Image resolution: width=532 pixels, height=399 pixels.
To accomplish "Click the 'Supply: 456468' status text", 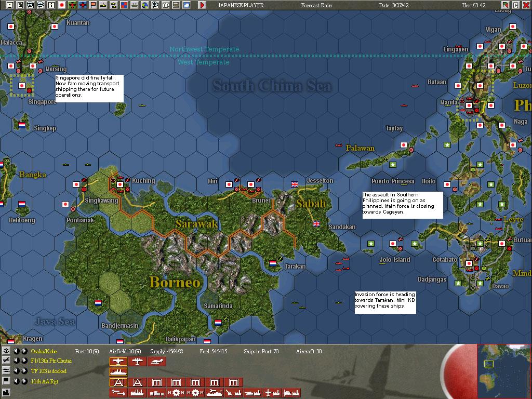I will [167, 352].
